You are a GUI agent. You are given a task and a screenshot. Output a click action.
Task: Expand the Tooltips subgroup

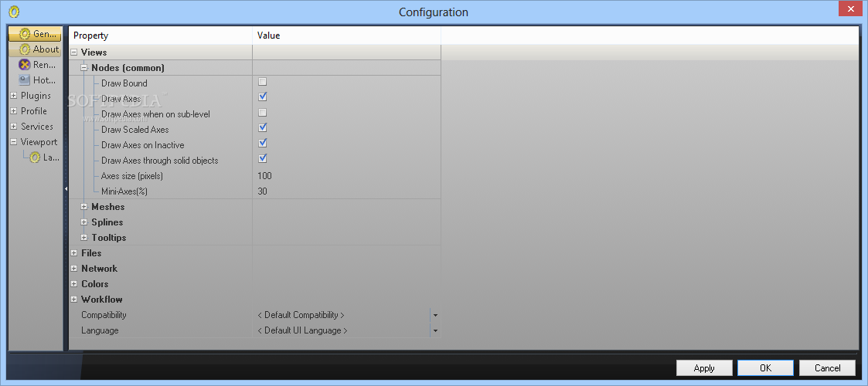point(84,238)
